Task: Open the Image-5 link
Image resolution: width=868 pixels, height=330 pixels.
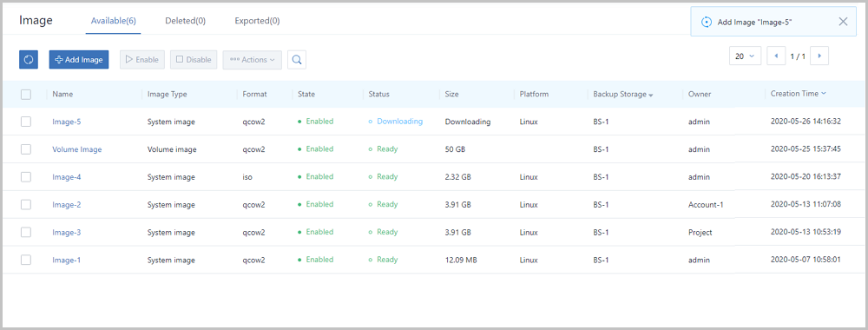Action: [67, 122]
